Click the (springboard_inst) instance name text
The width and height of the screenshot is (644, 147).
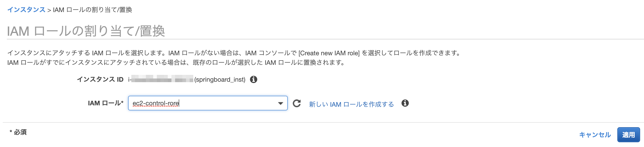(x=220, y=79)
